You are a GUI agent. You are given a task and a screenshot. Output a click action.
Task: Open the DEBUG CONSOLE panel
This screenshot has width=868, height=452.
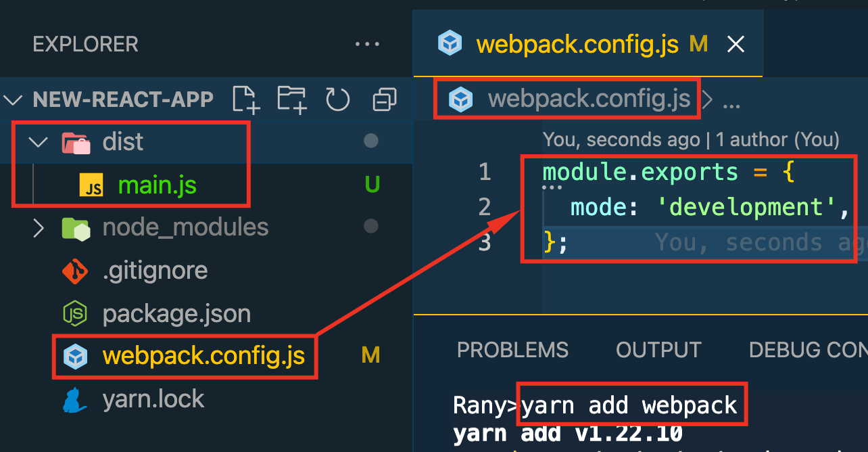(809, 350)
